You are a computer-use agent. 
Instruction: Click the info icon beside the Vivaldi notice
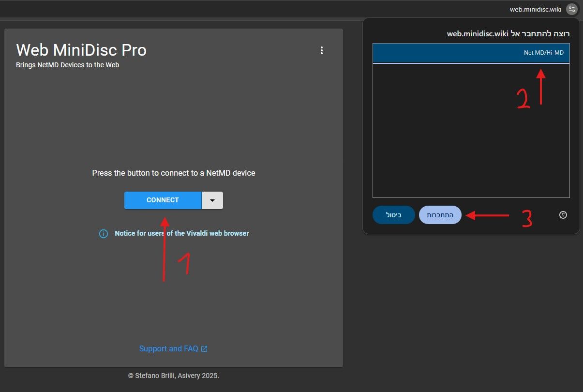(104, 234)
